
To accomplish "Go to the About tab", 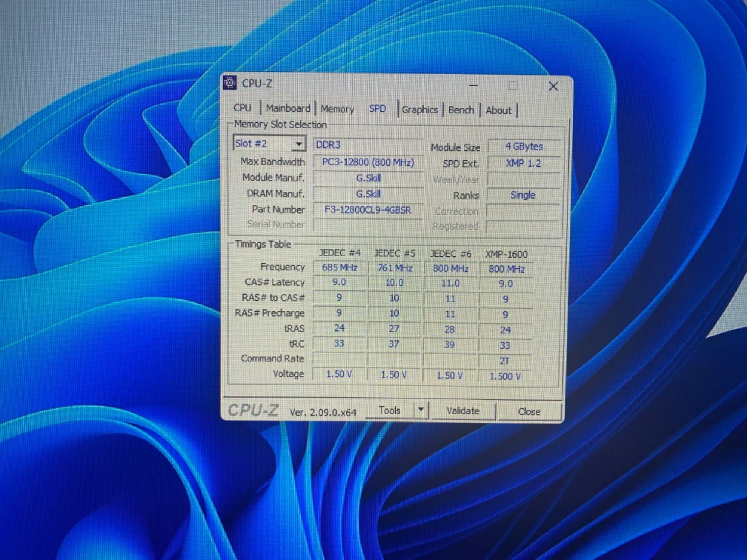I will tap(499, 111).
